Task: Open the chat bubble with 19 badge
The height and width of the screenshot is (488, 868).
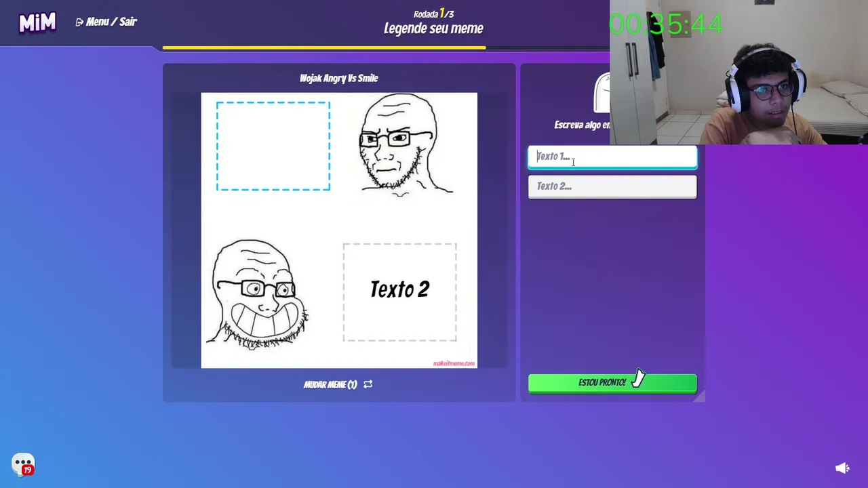Action: (x=23, y=465)
